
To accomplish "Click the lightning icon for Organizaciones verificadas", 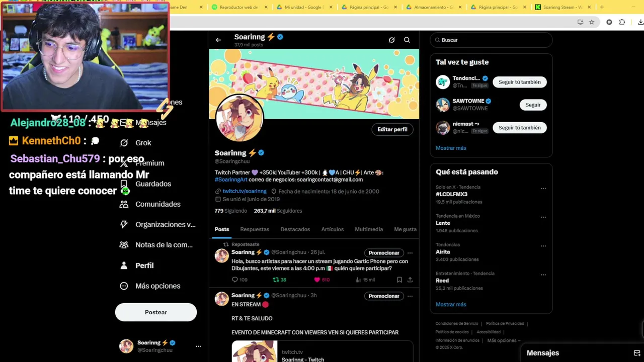I will [x=124, y=225].
